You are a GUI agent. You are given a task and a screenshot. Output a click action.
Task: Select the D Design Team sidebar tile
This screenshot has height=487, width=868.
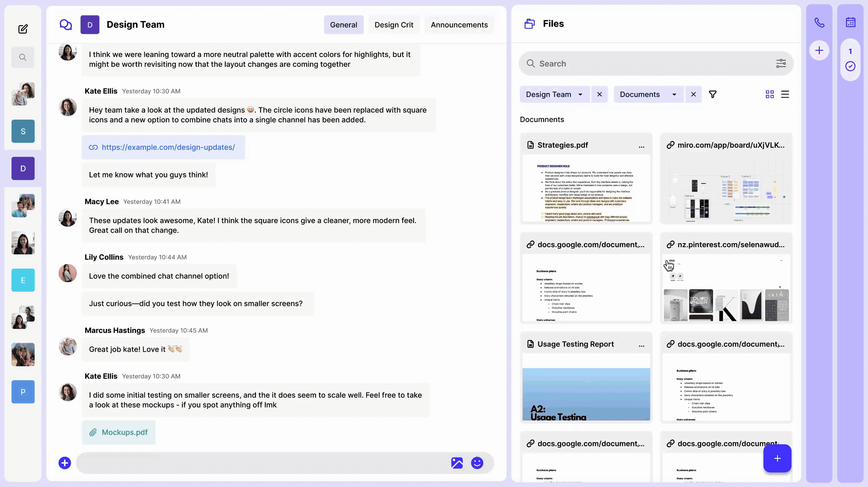23,169
